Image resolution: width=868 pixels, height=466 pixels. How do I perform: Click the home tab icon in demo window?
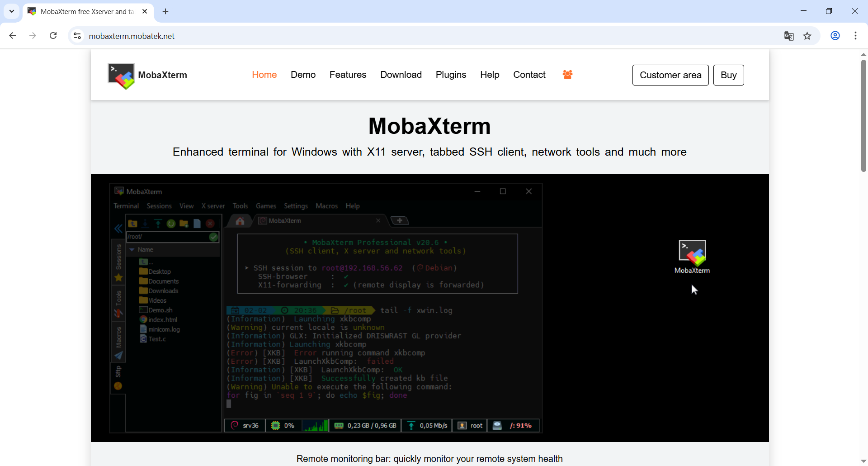pyautogui.click(x=240, y=221)
